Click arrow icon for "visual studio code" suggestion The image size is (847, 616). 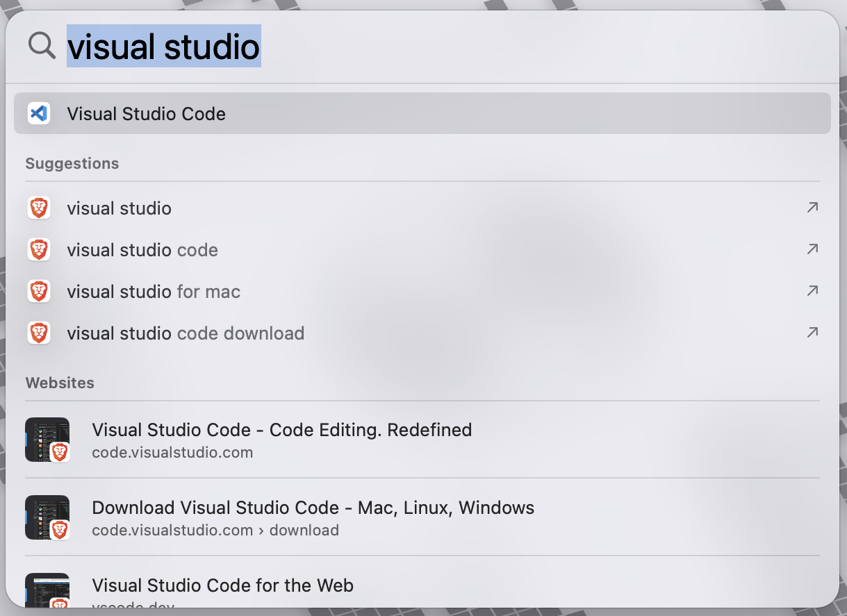coord(812,249)
